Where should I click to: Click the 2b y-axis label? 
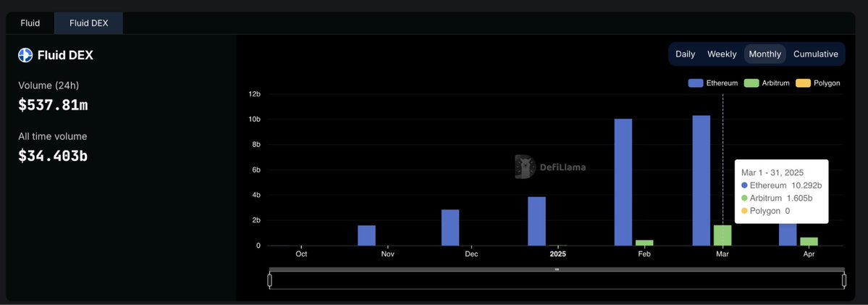tap(256, 220)
